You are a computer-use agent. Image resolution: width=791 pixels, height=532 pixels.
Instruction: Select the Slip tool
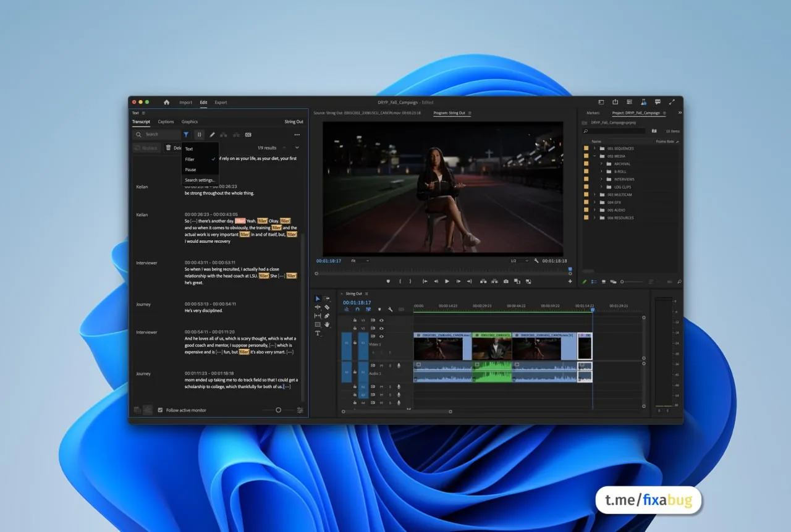(x=318, y=316)
